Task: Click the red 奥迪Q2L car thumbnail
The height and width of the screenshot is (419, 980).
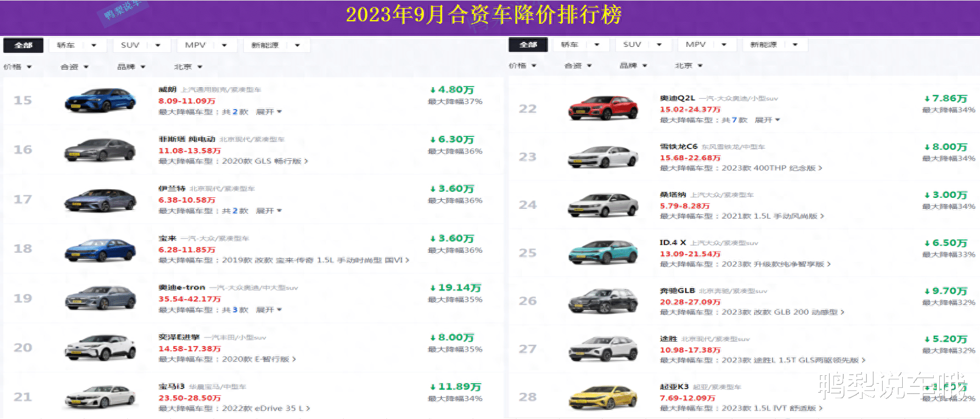Action: [603, 108]
